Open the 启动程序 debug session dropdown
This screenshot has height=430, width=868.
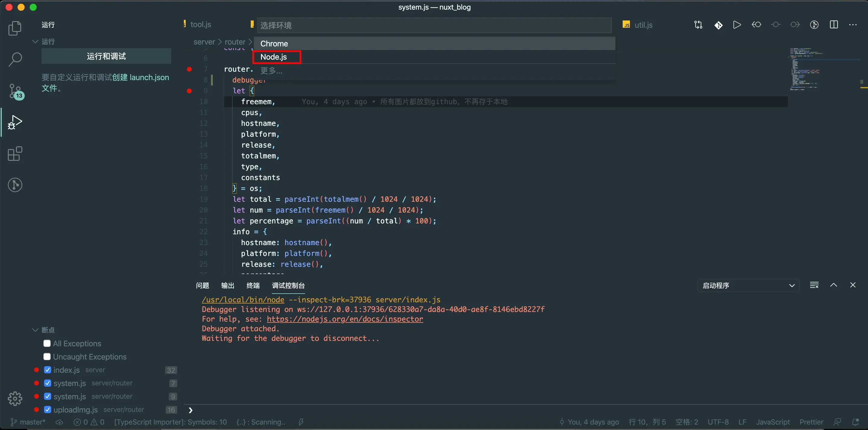(x=748, y=285)
